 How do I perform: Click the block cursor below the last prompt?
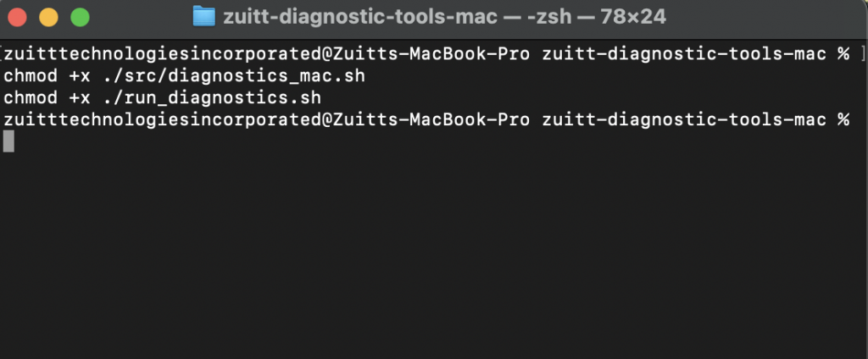click(x=8, y=141)
